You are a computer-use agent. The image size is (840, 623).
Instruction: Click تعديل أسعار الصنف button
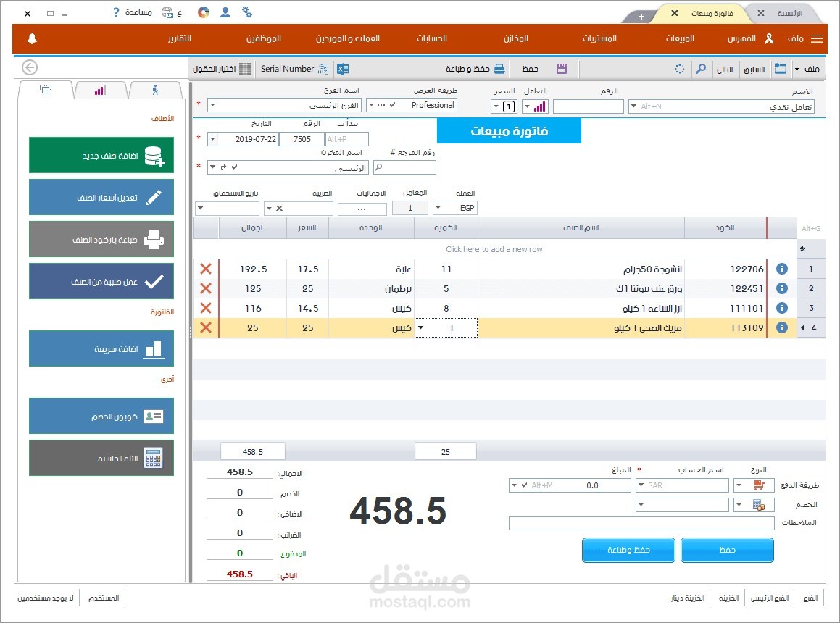click(x=101, y=197)
